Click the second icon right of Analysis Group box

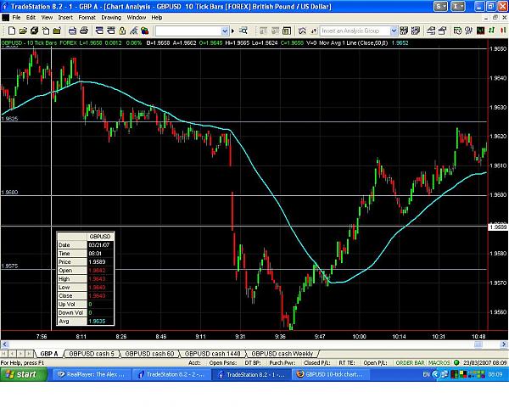click(415, 31)
